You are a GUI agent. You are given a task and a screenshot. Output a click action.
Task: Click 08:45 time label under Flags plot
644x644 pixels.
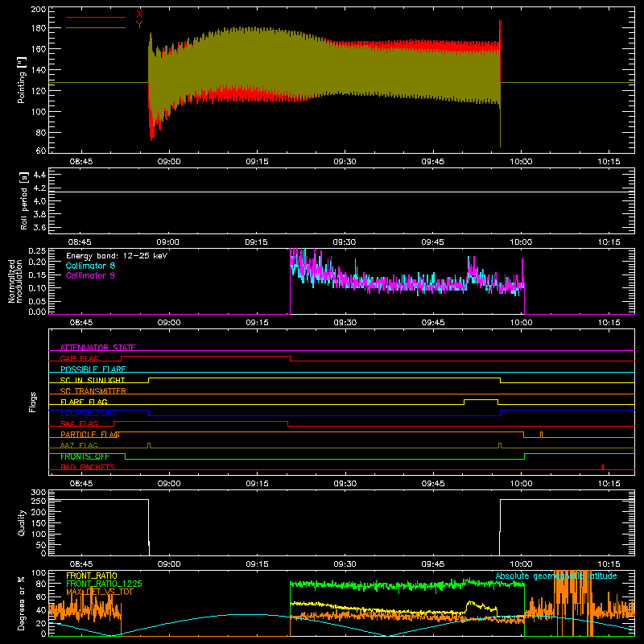click(81, 484)
